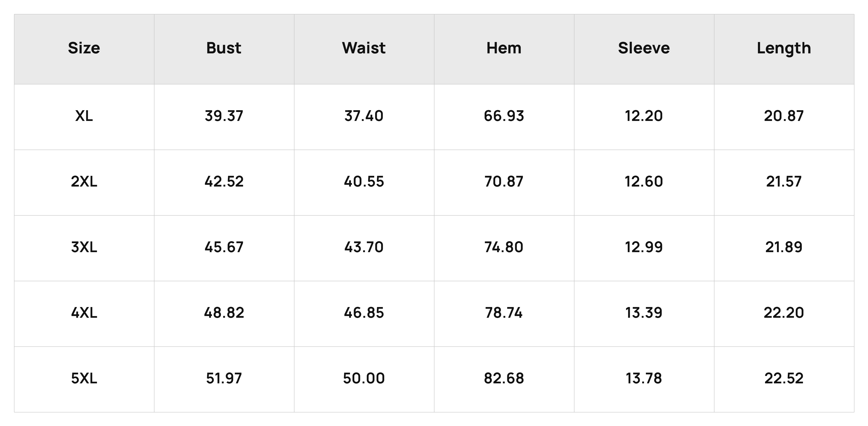Click the 3XL hem value 74.80
Image resolution: width=868 pixels, height=426 pixels.
(x=504, y=248)
